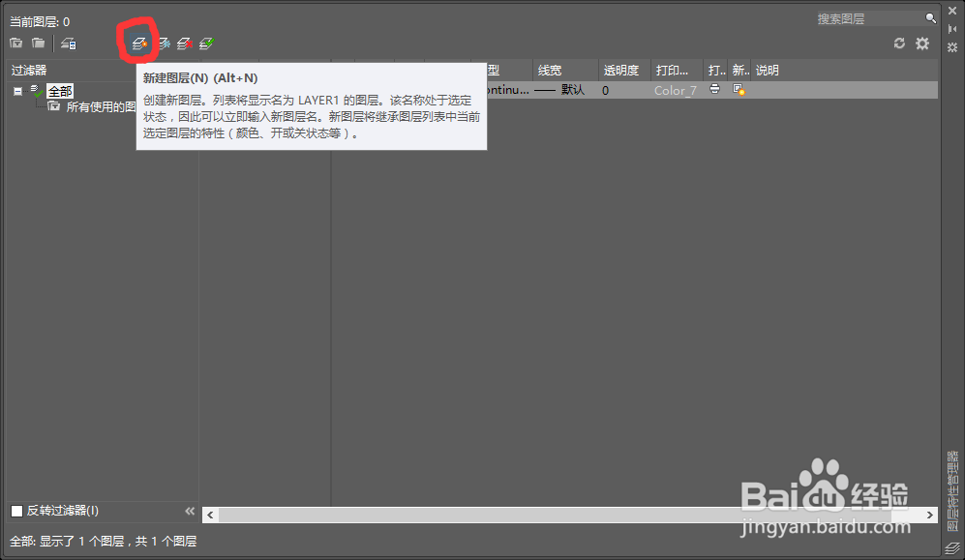Select 所有使用的图层 filter in tree
This screenshot has width=965, height=560.
point(101,107)
